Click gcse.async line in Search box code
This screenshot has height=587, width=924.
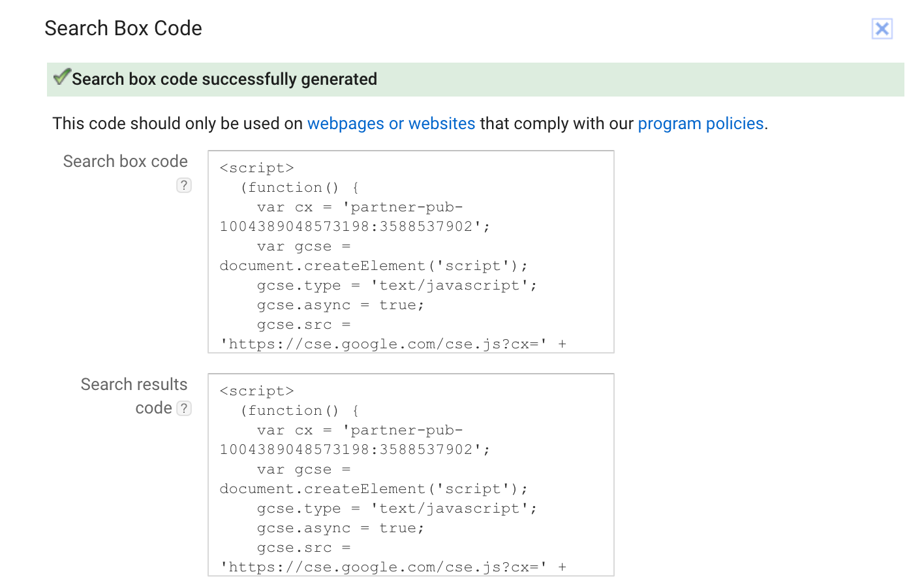tap(340, 305)
